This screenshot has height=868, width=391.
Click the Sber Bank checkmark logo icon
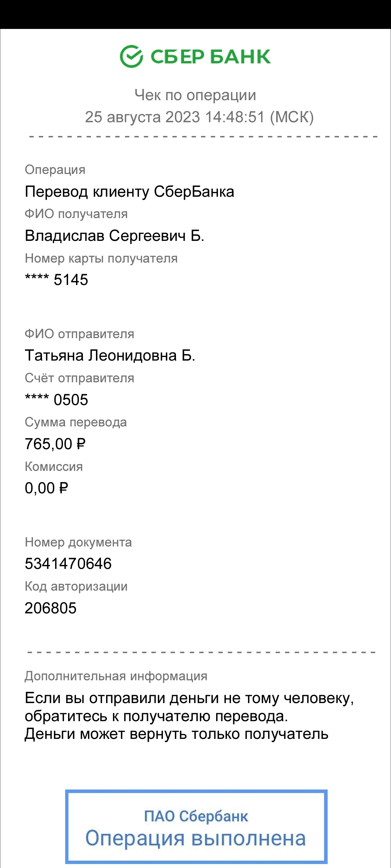[x=131, y=56]
